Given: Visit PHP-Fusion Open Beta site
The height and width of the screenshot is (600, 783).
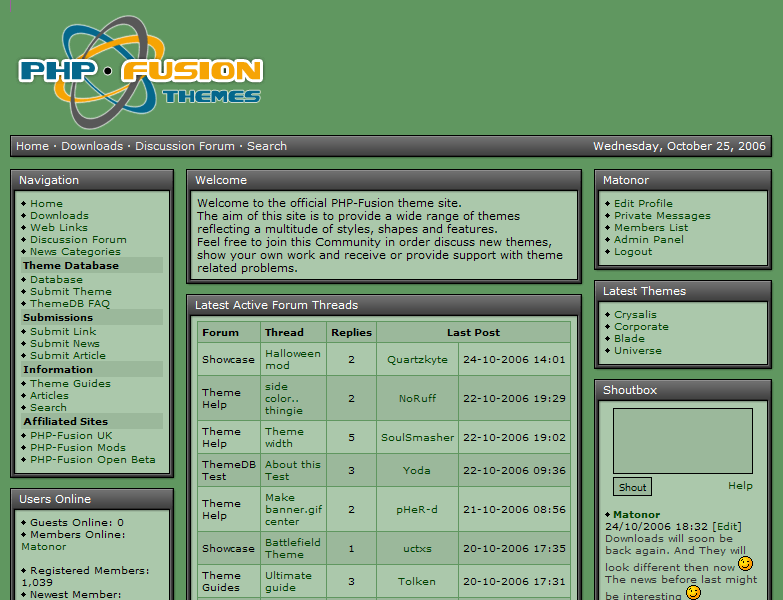Looking at the screenshot, I should click(93, 459).
